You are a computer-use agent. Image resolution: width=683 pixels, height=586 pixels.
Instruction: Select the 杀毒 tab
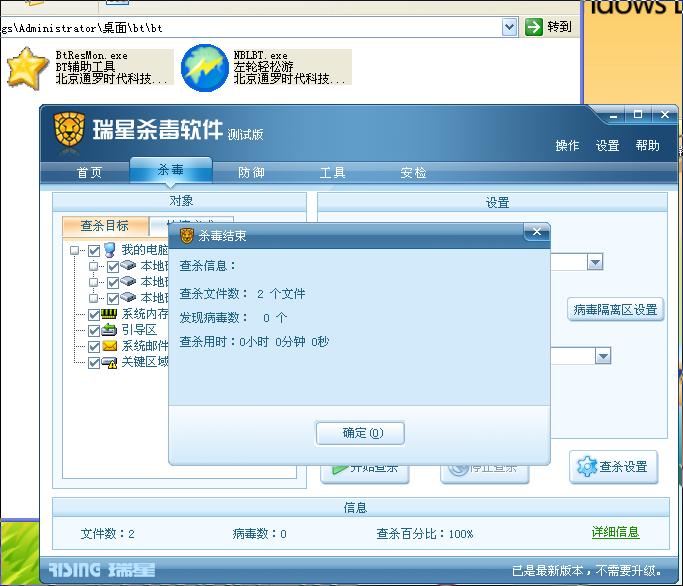tap(171, 170)
